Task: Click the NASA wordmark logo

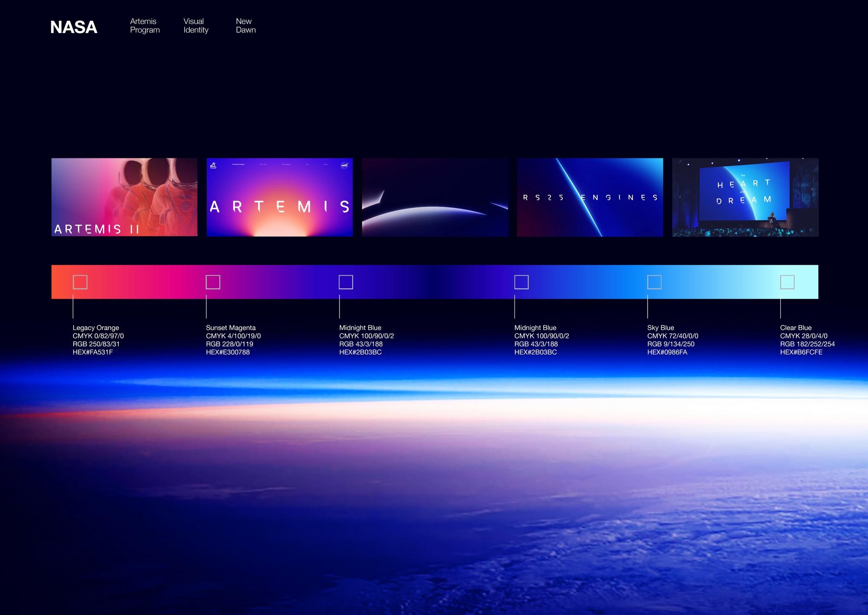Action: pyautogui.click(x=74, y=27)
